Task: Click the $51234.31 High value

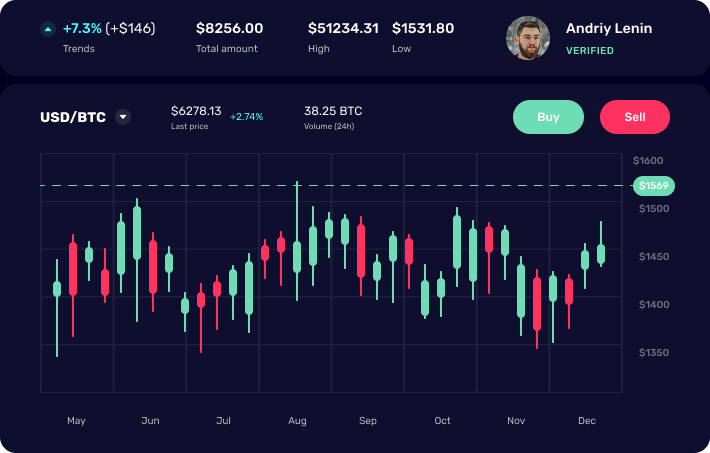Action: (343, 29)
